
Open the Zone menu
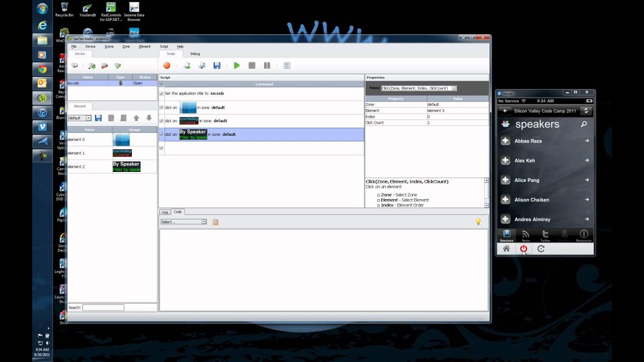pos(126,46)
